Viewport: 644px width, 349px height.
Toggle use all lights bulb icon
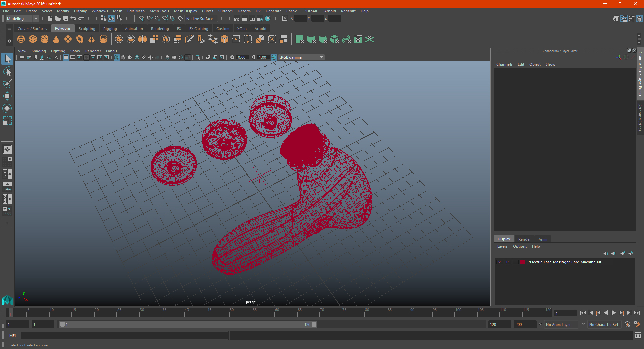tap(150, 57)
